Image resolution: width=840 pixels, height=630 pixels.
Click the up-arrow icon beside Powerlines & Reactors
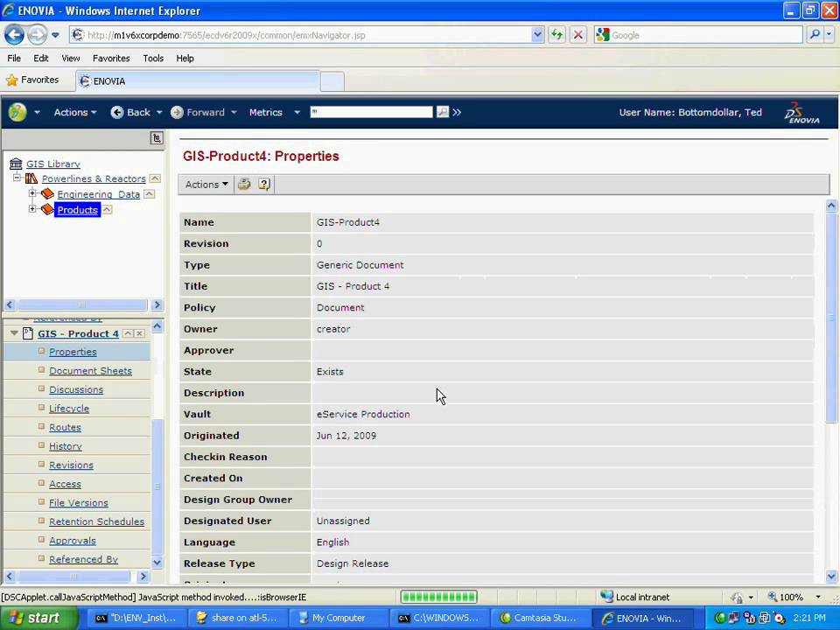(x=155, y=178)
